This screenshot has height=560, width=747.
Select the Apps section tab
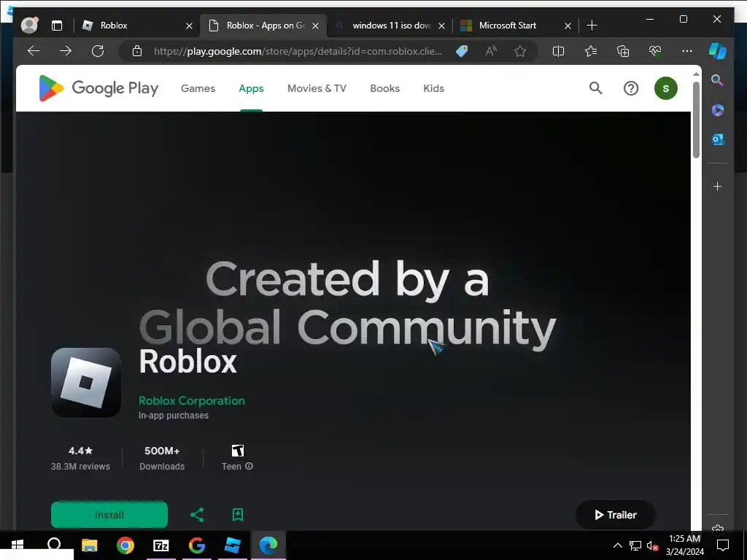pos(251,88)
